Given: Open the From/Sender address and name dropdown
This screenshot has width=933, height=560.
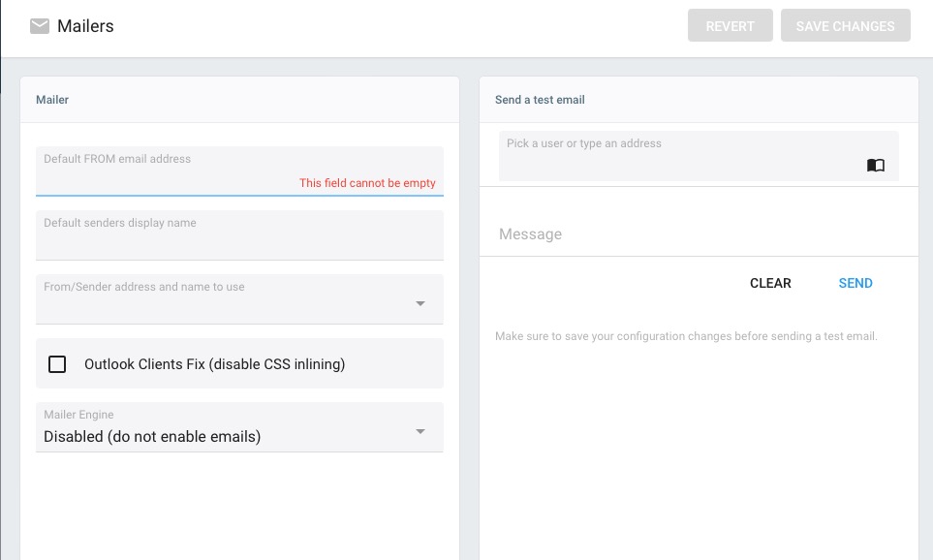Looking at the screenshot, I should tap(420, 301).
